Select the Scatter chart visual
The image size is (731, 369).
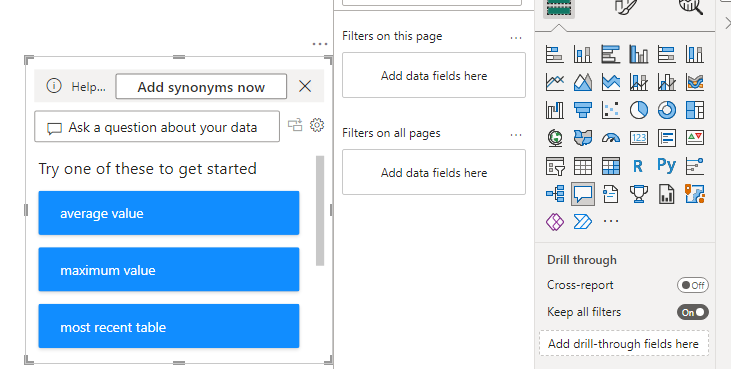611,110
